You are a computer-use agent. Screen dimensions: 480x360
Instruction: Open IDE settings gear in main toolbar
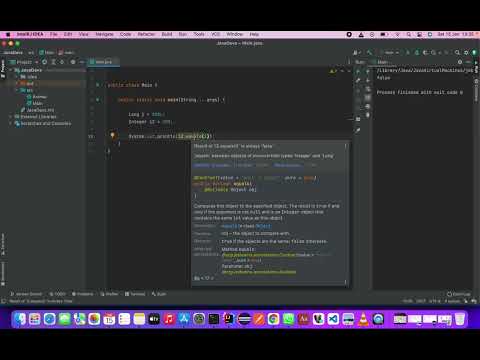pos(466,53)
